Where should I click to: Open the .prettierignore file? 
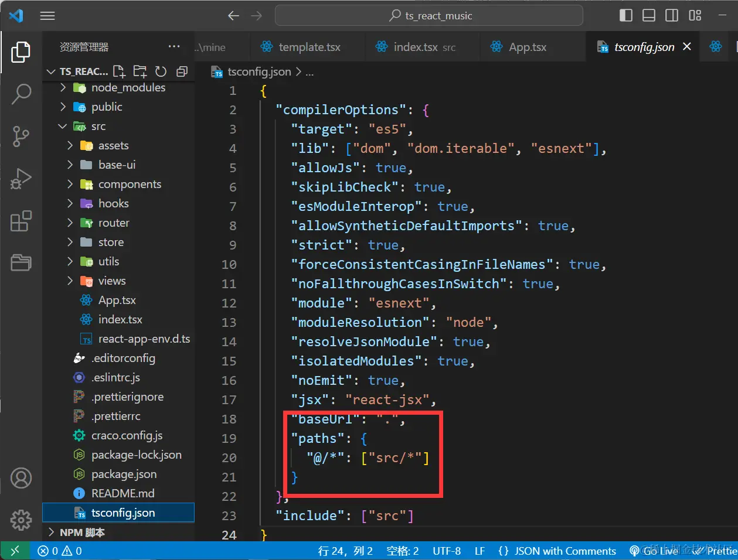127,397
